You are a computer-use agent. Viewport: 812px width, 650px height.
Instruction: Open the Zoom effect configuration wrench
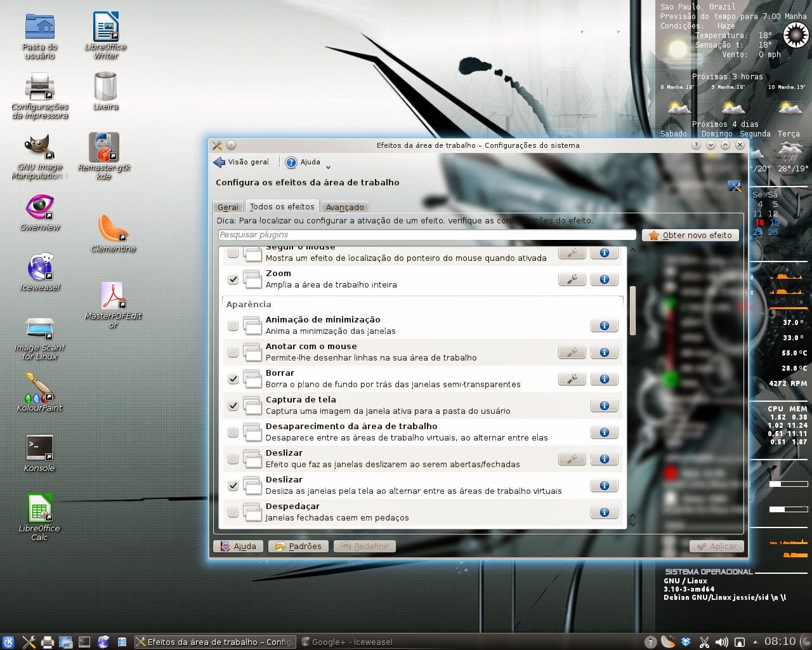(572, 279)
